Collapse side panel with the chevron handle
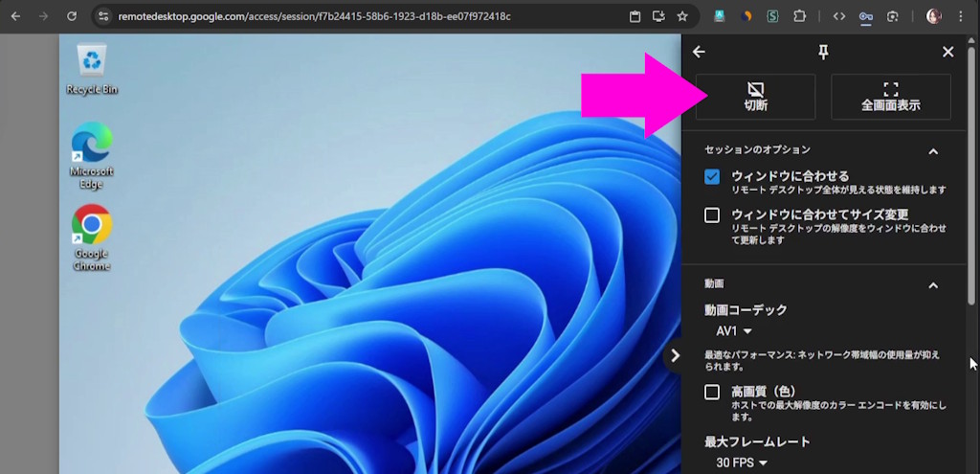Image resolution: width=980 pixels, height=474 pixels. [675, 355]
